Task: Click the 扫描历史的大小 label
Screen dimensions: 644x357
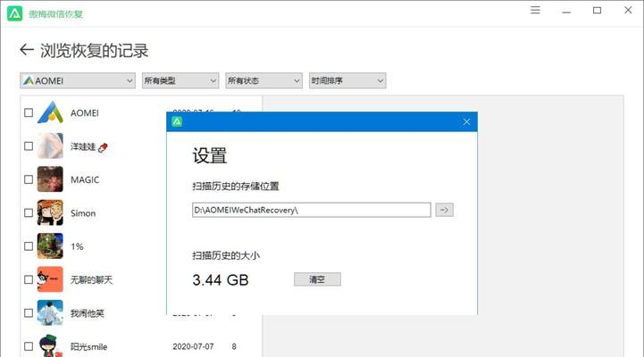Action: 226,255
